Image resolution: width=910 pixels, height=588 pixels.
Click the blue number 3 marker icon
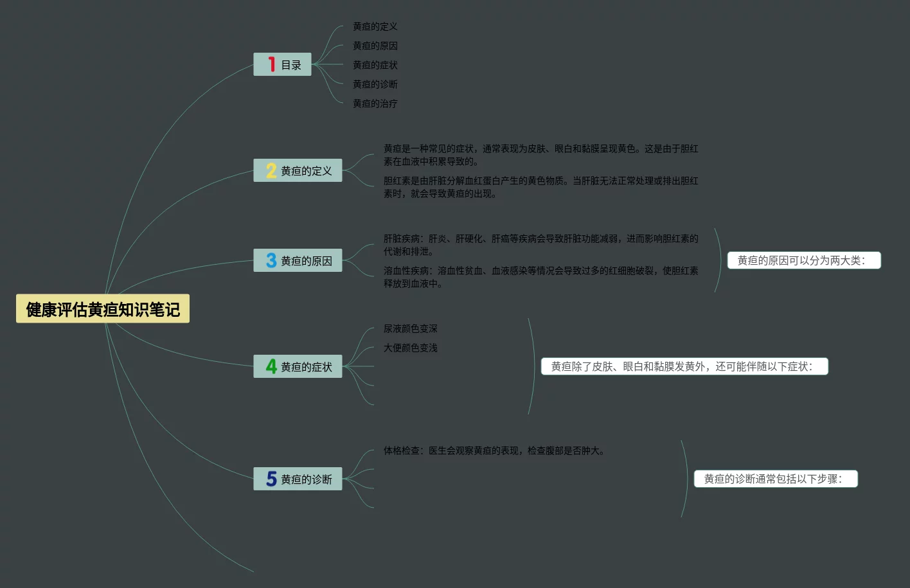point(271,260)
